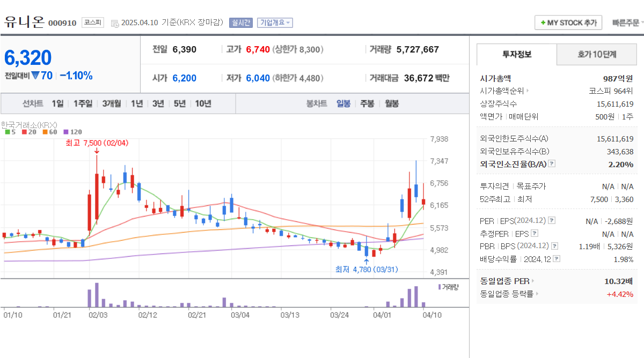Expand the 빠른주문 dropdown
This screenshot has height=358, width=644.
point(628,23)
